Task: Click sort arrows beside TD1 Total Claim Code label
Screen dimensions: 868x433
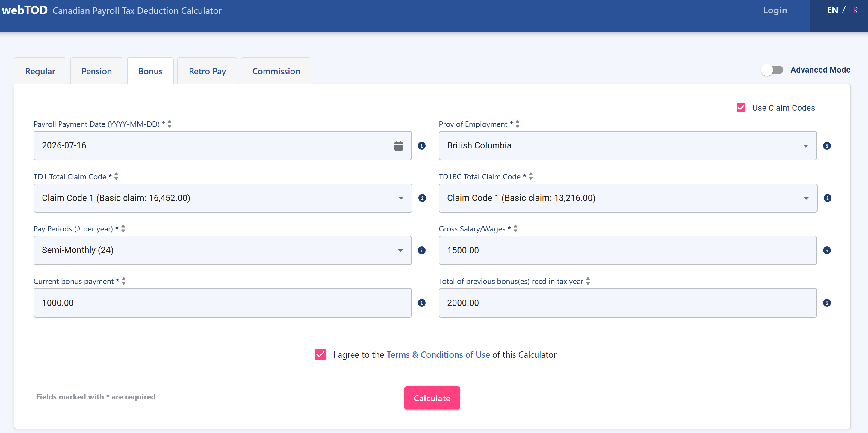Action: [x=116, y=176]
